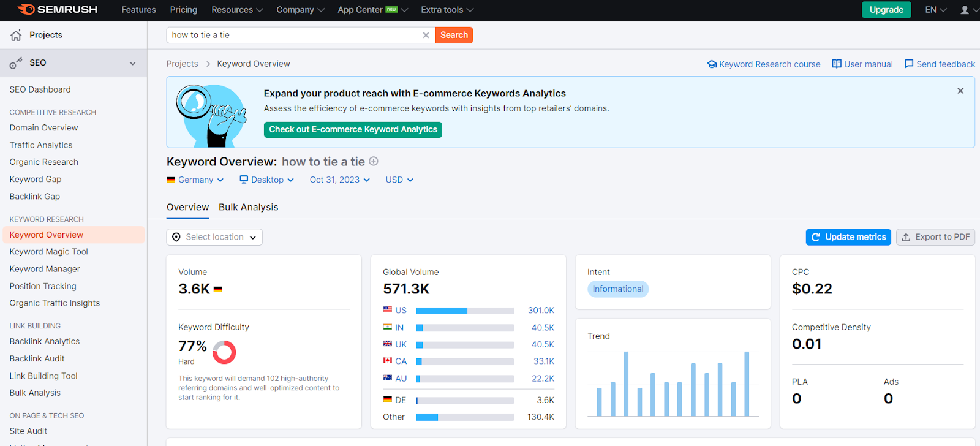
Task: Click the Germany flag icon
Action: tap(171, 180)
